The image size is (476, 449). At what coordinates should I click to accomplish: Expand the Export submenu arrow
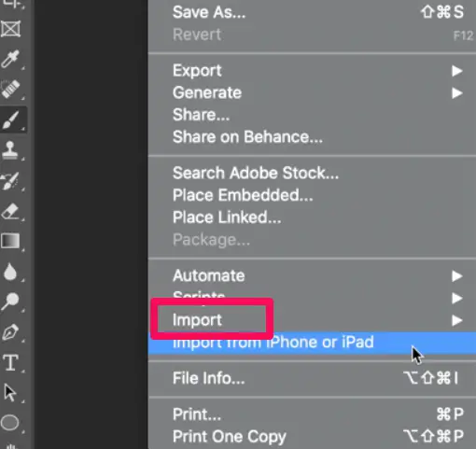pyautogui.click(x=456, y=71)
